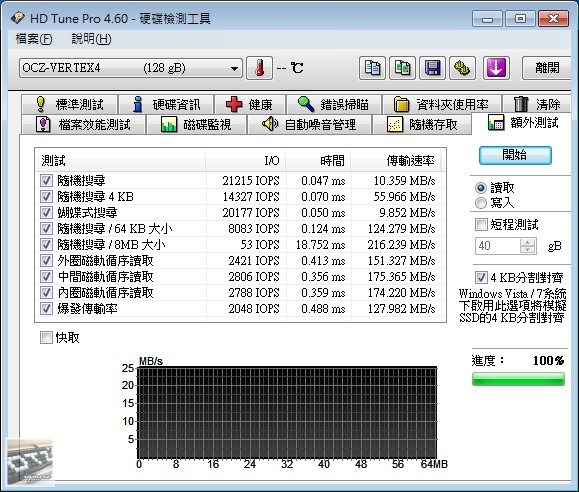
Task: Uncheck the 外圈磁軌循序讀取 checkbox
Action: click(x=46, y=261)
